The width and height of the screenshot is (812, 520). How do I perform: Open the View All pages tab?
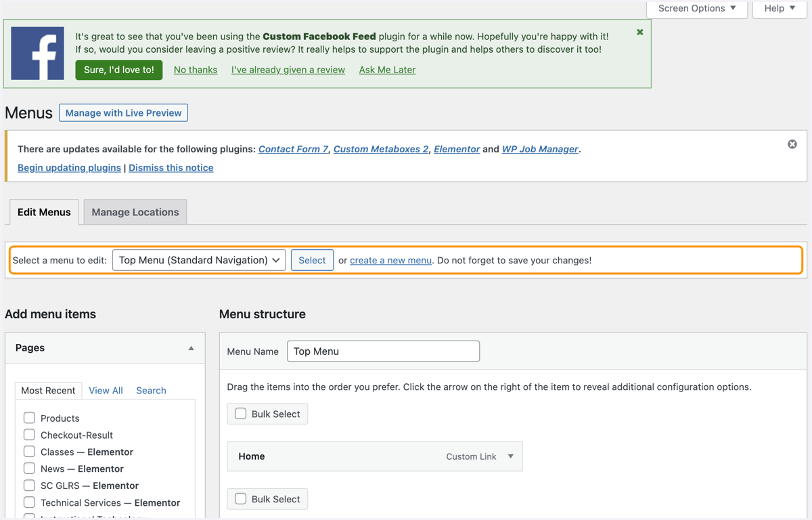(106, 391)
